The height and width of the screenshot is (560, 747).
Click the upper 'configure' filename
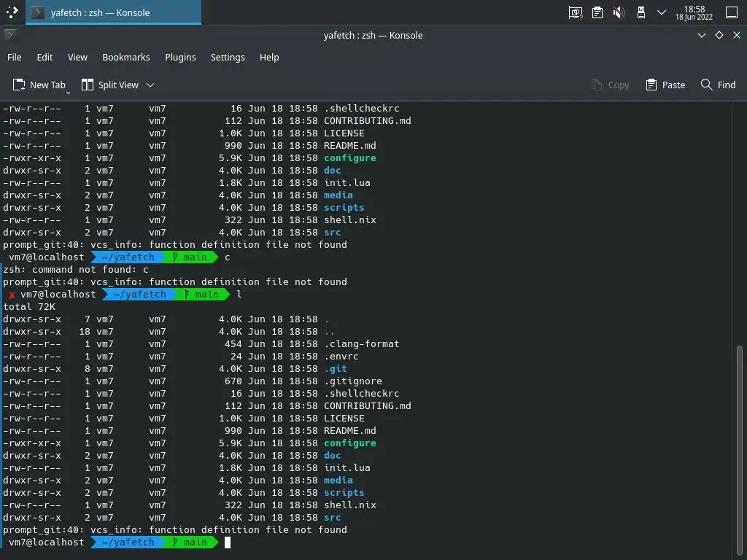point(349,157)
